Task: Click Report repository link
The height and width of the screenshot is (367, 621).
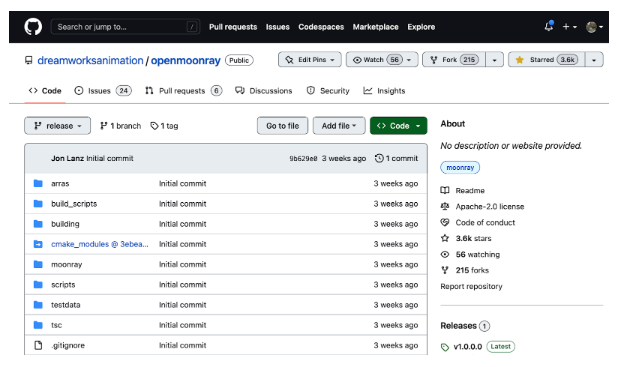Action: click(471, 286)
